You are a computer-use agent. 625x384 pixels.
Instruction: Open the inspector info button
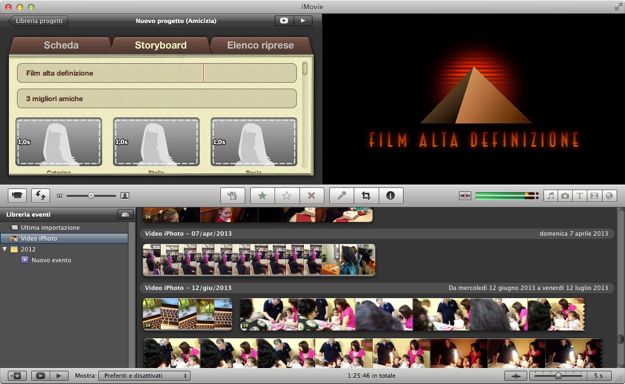coord(391,195)
